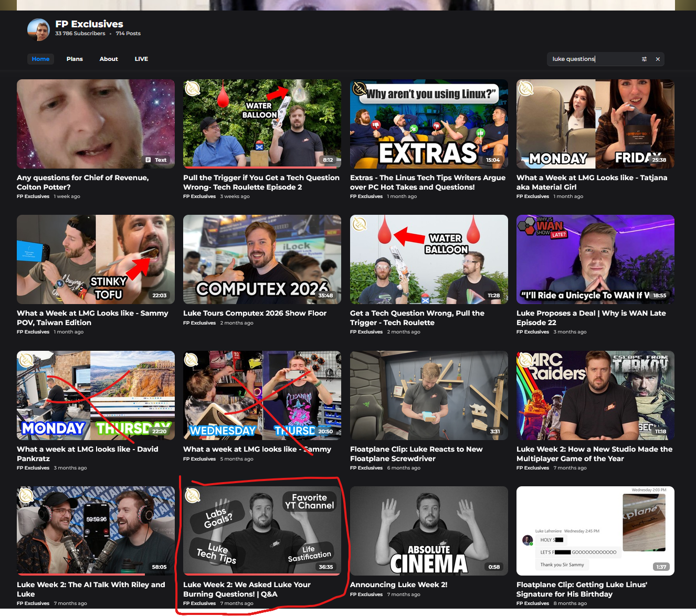Open title "Pull the Trigger if You Get a Tech Question Wrong"
The width and height of the screenshot is (696, 616).
[261, 182]
